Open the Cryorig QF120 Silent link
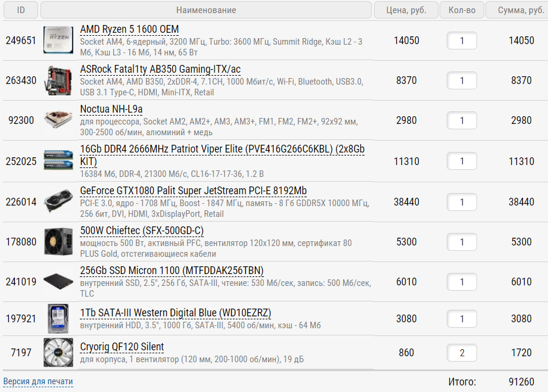The height and width of the screenshot is (392, 548). [122, 347]
